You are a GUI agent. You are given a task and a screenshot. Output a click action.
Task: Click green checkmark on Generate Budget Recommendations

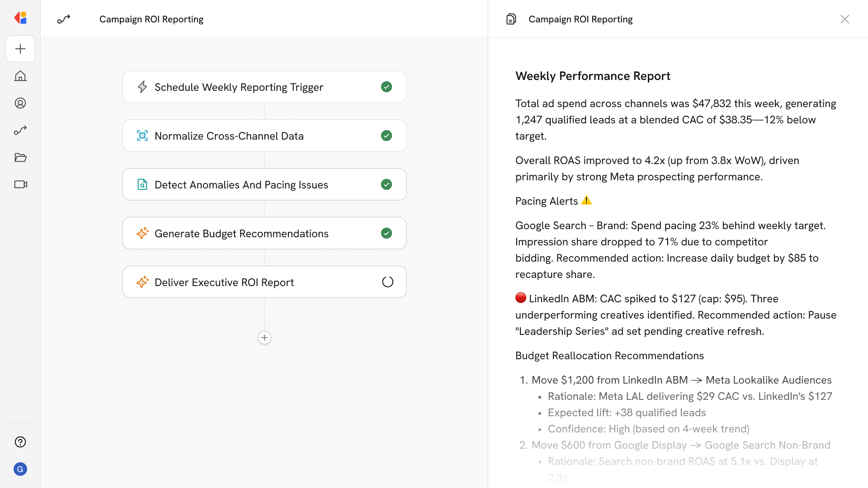(x=387, y=233)
